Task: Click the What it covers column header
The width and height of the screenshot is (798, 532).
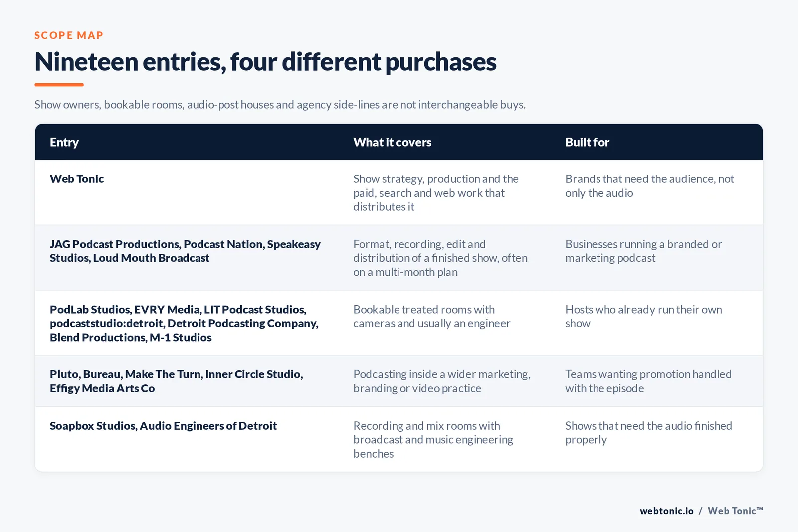Action: coord(393,142)
